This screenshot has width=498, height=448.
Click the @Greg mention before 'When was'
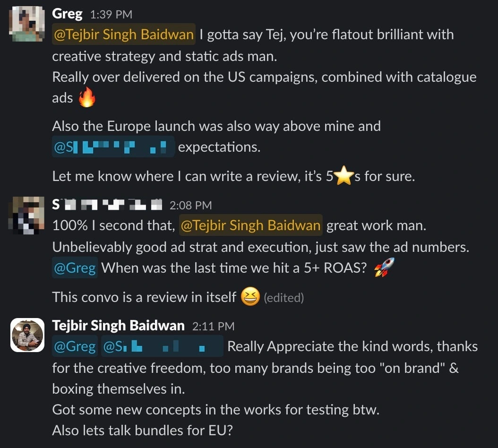pyautogui.click(x=75, y=268)
